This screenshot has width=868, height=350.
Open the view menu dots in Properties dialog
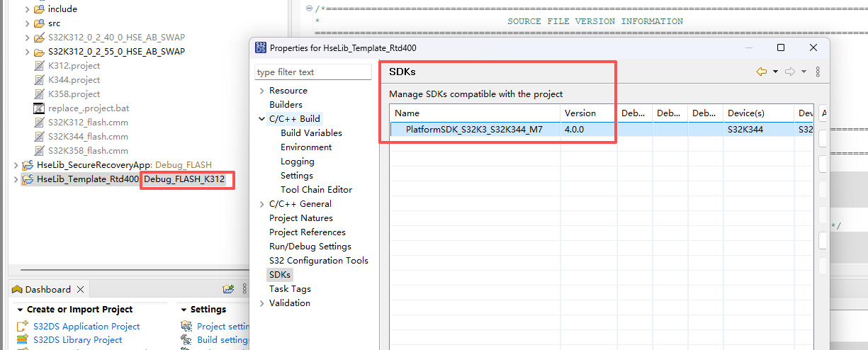tap(818, 72)
